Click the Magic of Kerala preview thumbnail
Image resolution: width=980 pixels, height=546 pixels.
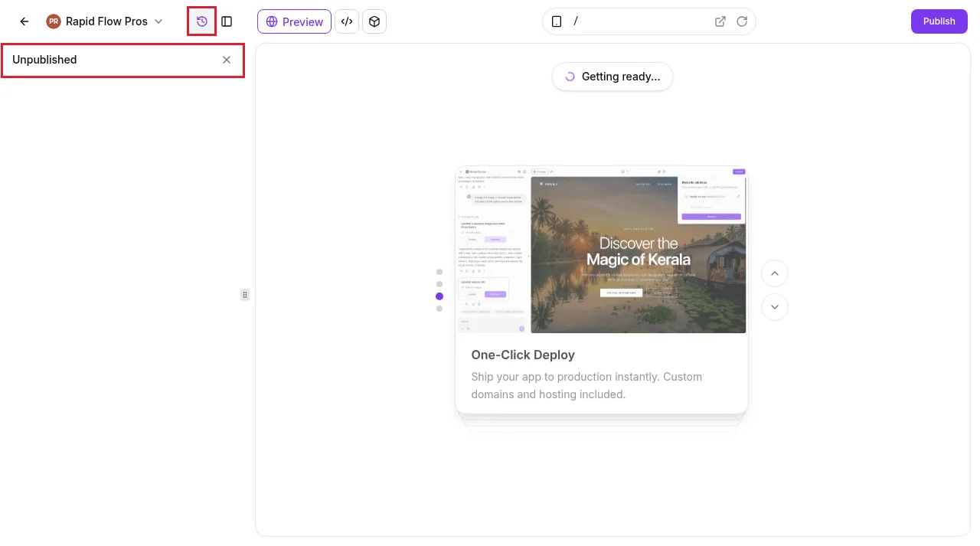click(602, 250)
